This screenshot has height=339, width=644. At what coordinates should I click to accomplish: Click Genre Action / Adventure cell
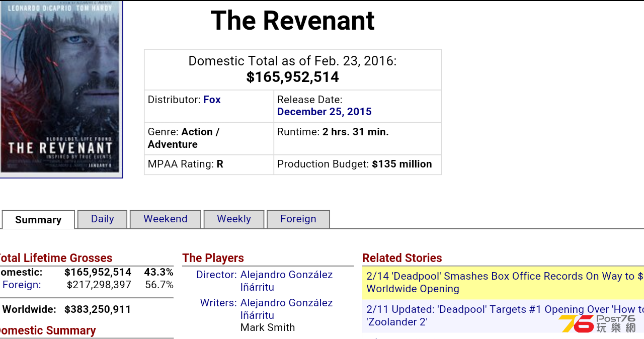click(x=209, y=138)
